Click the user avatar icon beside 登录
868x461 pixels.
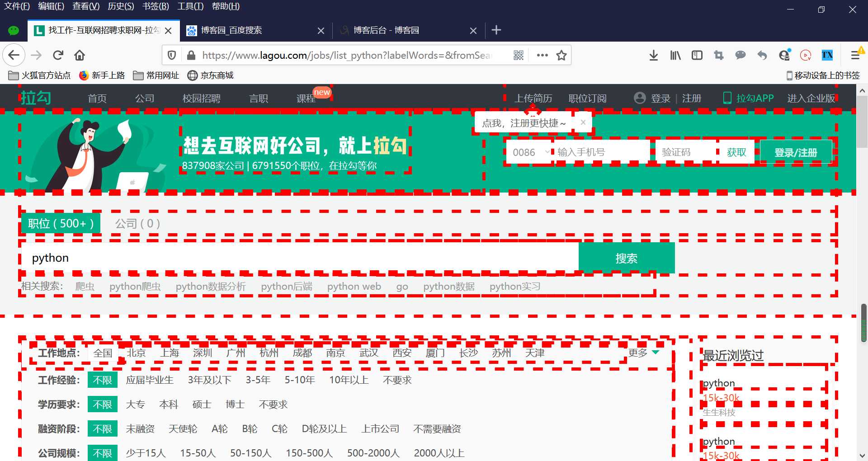coord(640,98)
